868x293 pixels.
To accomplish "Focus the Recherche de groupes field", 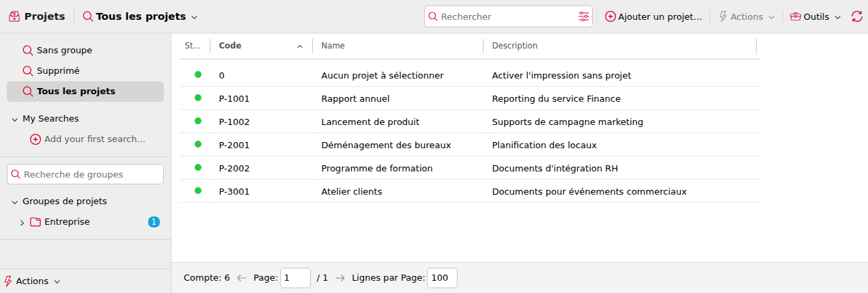I will tap(85, 174).
